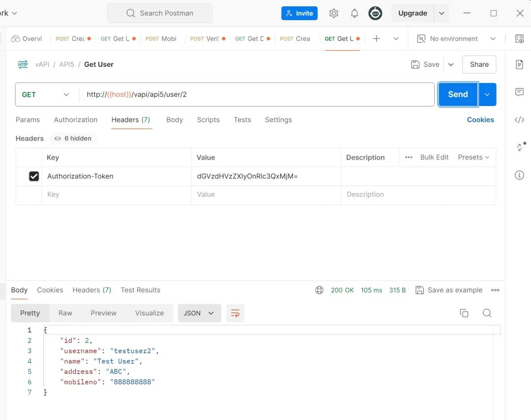Open the Test Results tab
531x420 pixels.
click(x=141, y=290)
